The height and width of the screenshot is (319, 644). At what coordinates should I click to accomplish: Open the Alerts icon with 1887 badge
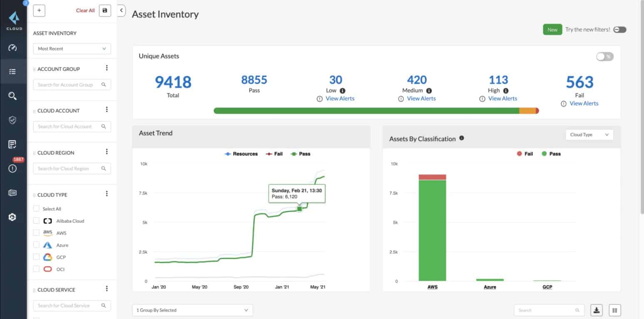(x=12, y=168)
